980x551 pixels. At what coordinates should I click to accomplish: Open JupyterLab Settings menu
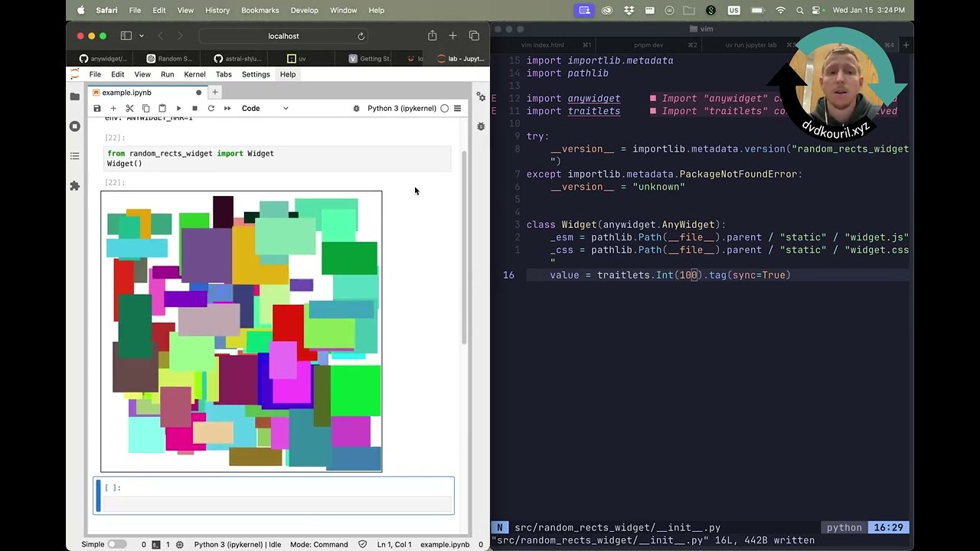pos(256,74)
